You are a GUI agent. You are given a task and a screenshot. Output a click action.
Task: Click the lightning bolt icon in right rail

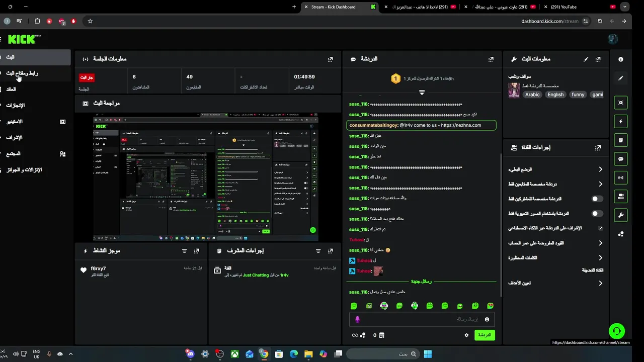621,121
